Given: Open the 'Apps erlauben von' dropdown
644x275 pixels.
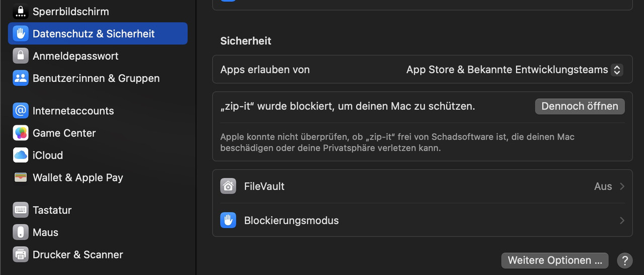Looking at the screenshot, I should coord(616,70).
